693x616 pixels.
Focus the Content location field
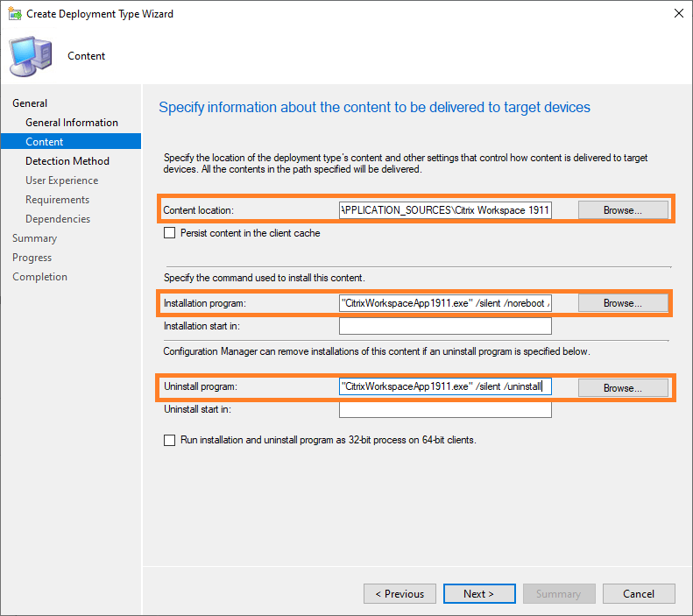[x=445, y=210]
